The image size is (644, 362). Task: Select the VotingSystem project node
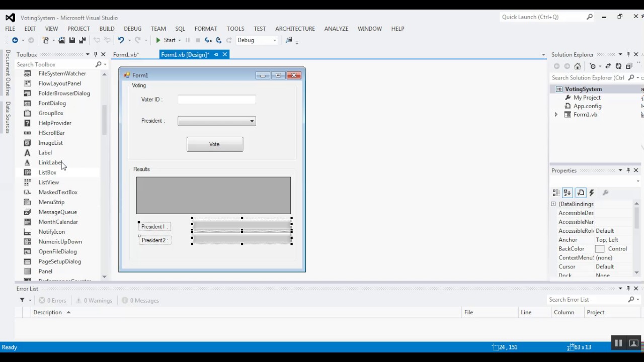tap(583, 89)
